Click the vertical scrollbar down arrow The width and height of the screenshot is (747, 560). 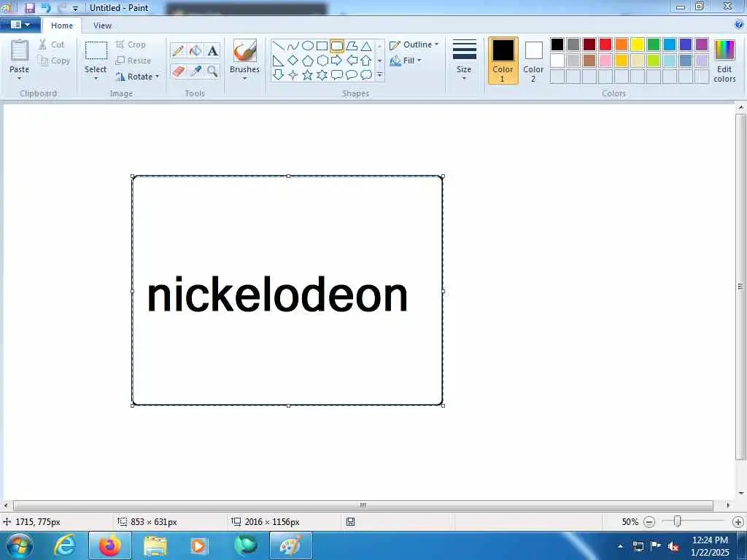click(x=741, y=494)
